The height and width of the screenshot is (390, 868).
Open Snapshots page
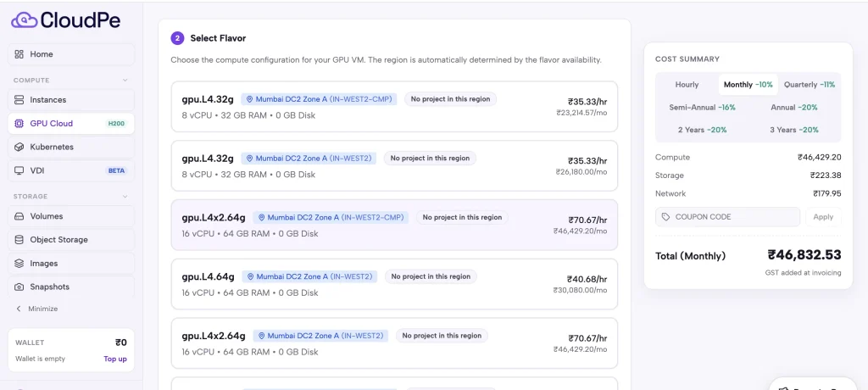coord(71,287)
